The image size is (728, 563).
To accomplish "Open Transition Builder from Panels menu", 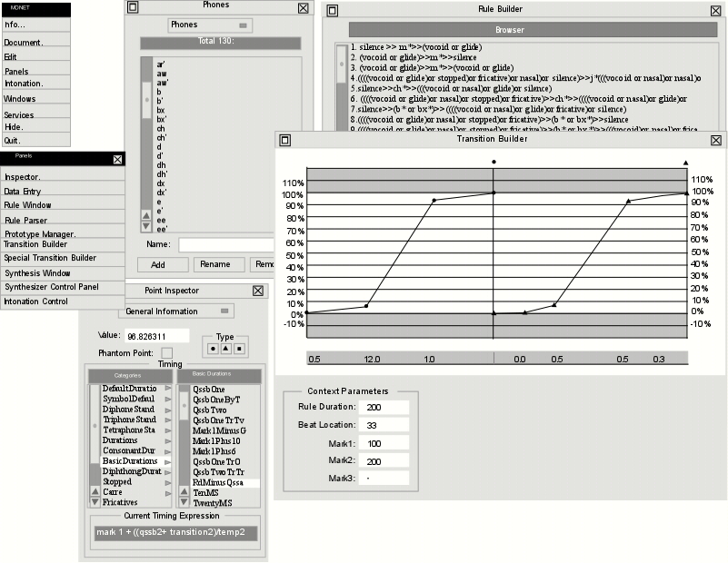I will [x=63, y=244].
